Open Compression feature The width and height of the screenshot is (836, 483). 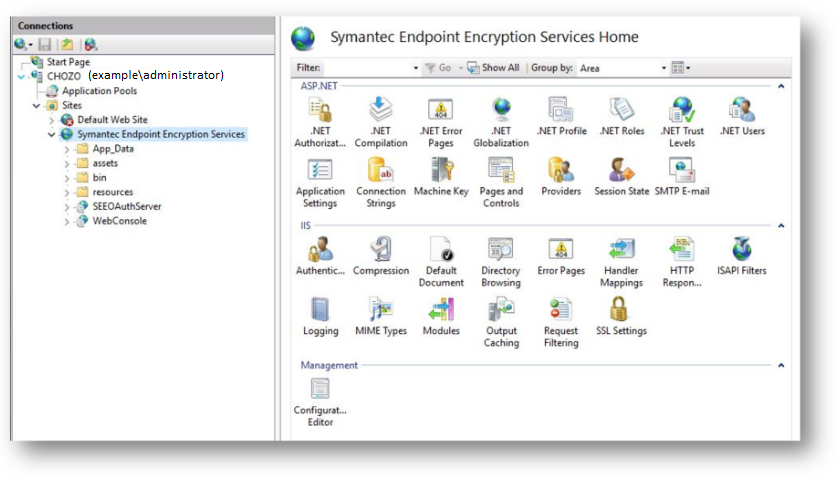(381, 256)
